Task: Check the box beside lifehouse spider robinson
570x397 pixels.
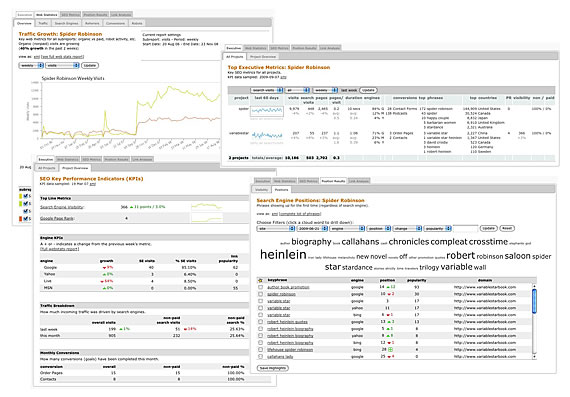Action: pyautogui.click(x=260, y=349)
